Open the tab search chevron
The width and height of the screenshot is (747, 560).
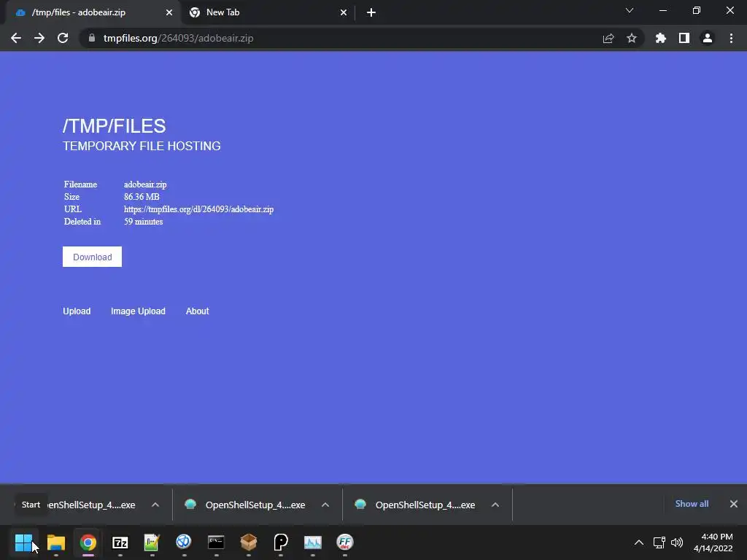point(630,10)
